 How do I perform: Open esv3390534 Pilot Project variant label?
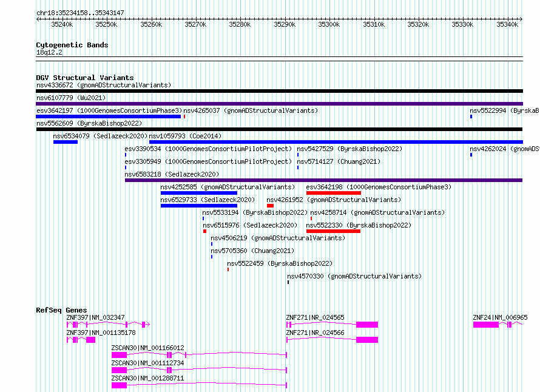point(208,149)
